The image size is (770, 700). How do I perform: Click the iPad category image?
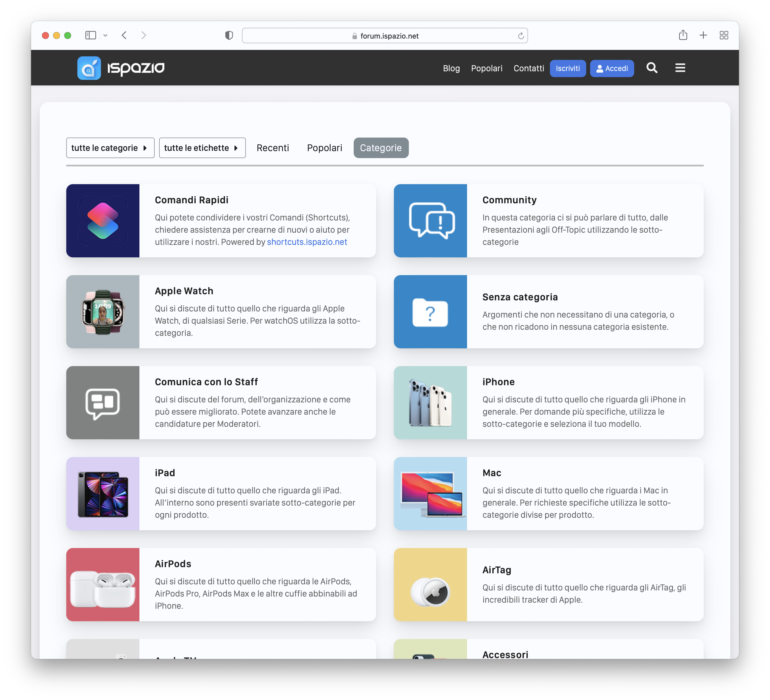(103, 494)
